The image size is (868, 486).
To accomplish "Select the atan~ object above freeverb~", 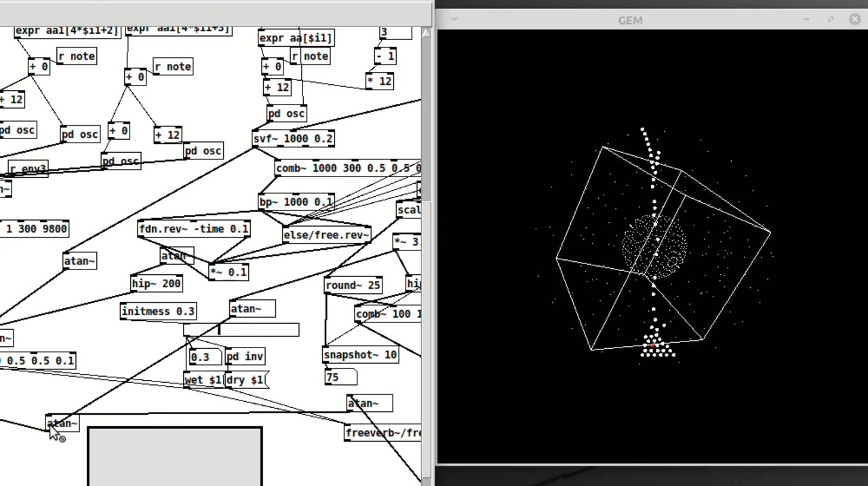I will pyautogui.click(x=370, y=403).
